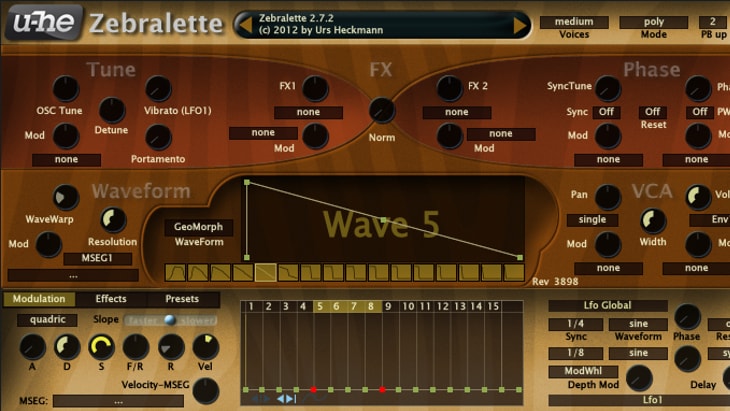Load the previous preset with left arrow

[245, 25]
